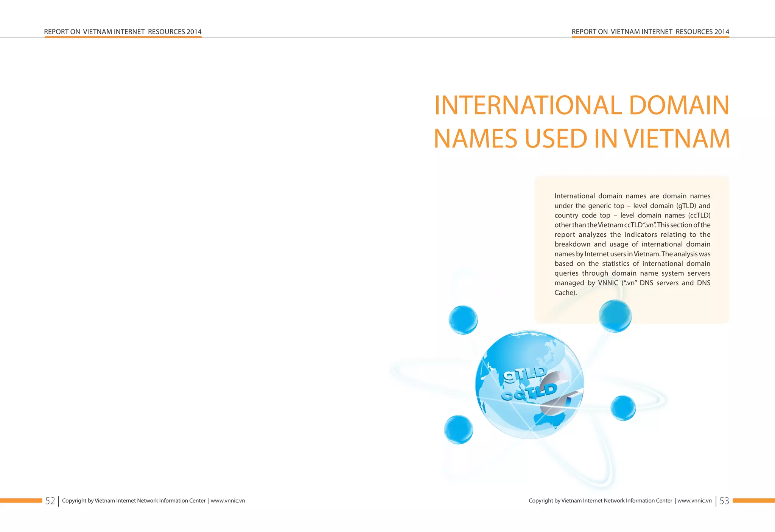
Task: Click the blue sphere overlapping the text box
Action: [615, 316]
